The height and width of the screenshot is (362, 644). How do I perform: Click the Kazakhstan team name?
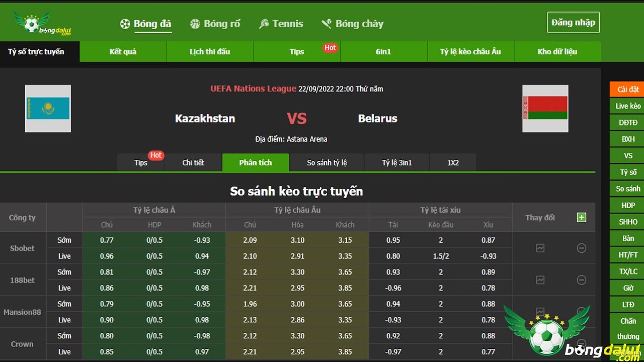coord(205,118)
